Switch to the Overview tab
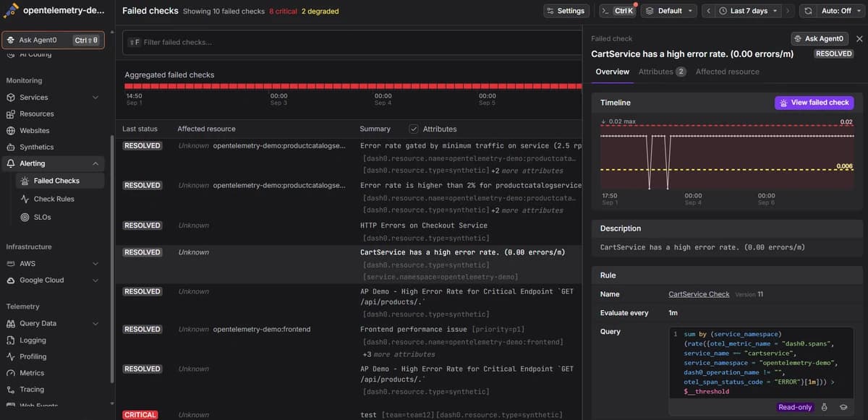This screenshot has height=420, width=868. pyautogui.click(x=613, y=72)
